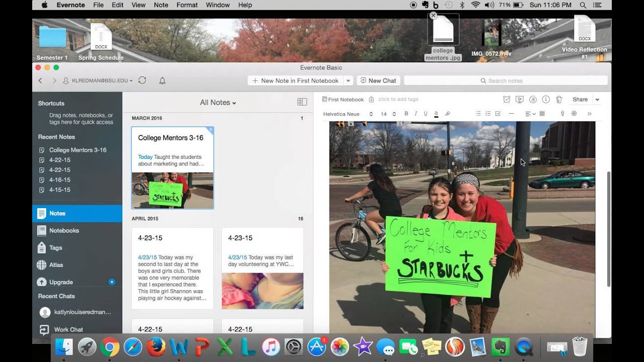Open Evernote from the Dock
This screenshot has height=362, width=644.
click(501, 347)
